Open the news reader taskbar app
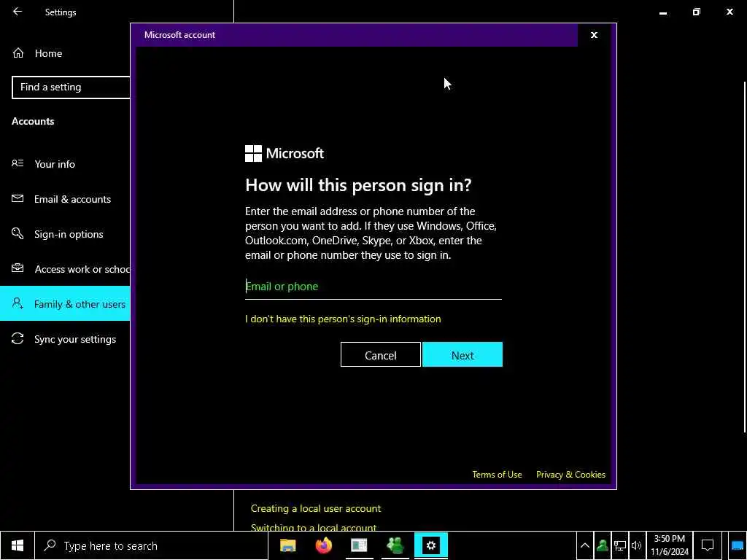 359,545
